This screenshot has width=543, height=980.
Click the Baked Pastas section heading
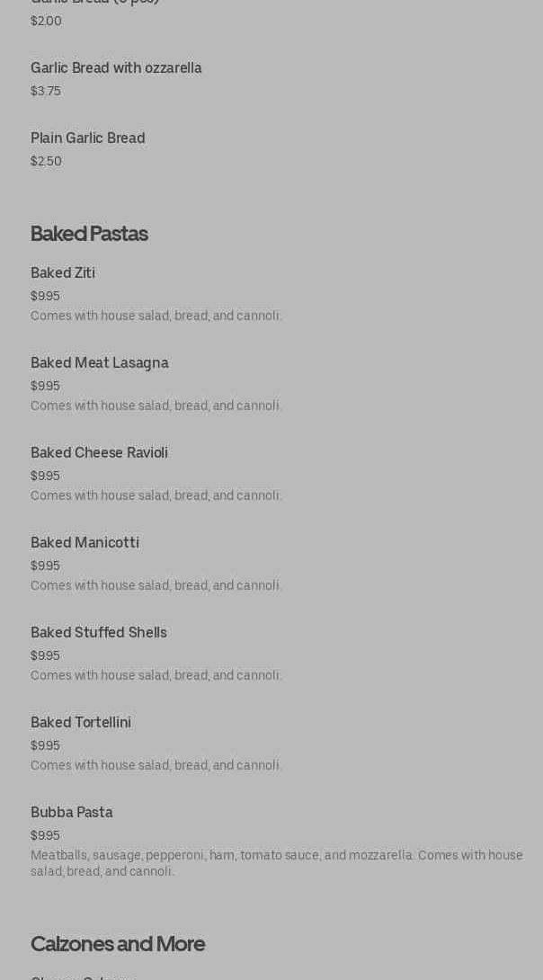(x=89, y=234)
